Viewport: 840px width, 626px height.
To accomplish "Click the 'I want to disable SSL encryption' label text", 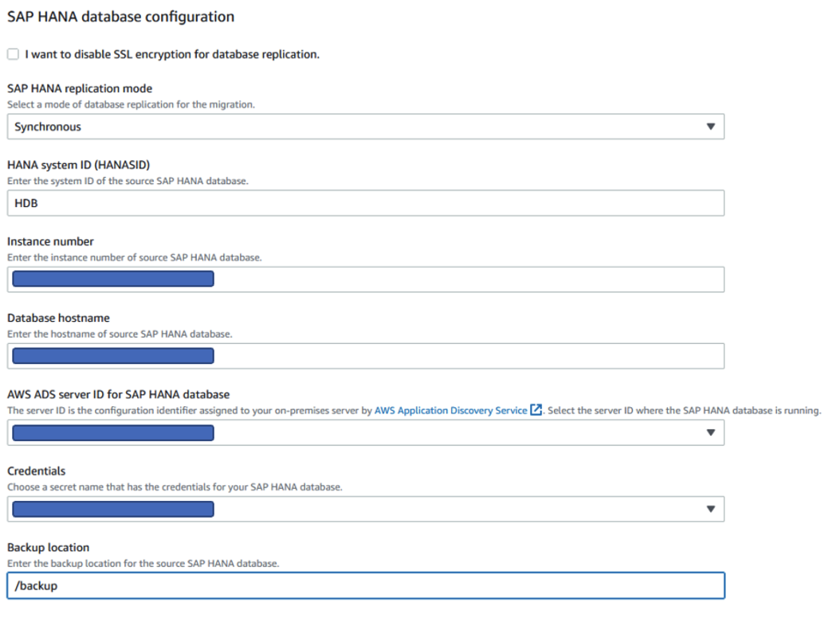I will point(172,54).
